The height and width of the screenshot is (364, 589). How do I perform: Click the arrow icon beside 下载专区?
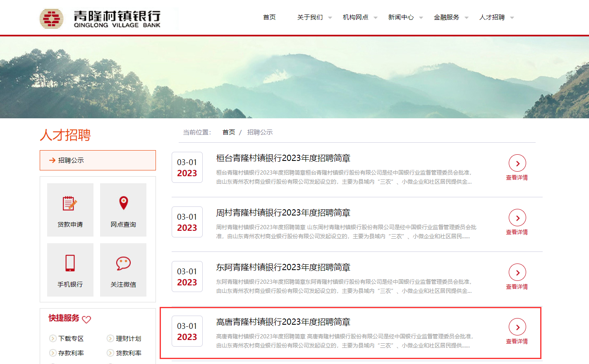click(53, 338)
